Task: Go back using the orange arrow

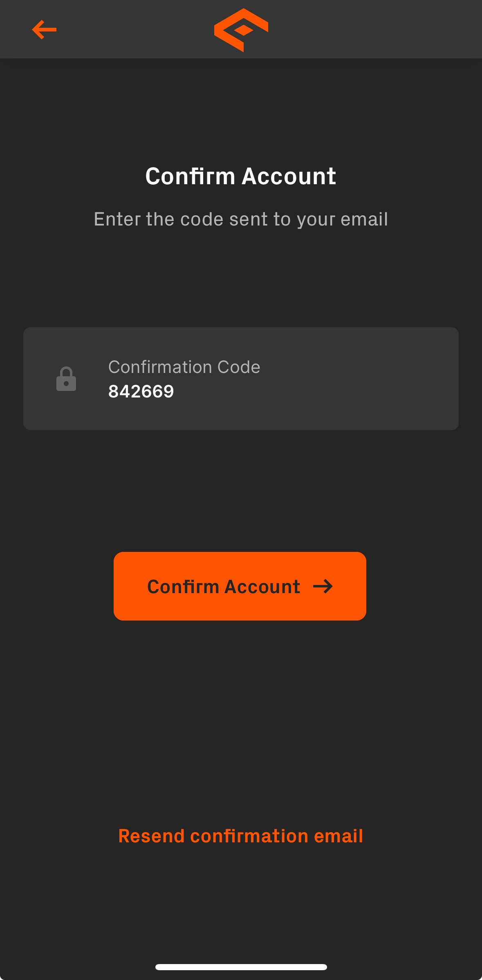Action: (44, 29)
